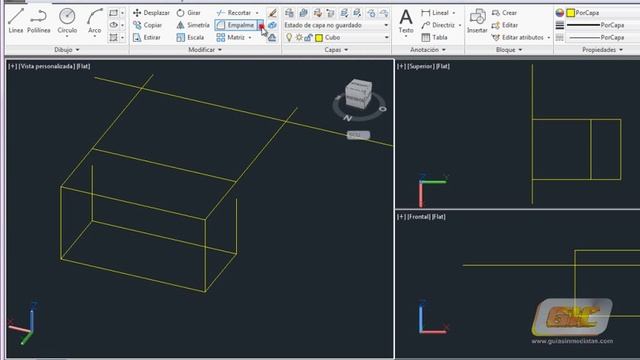Open the [Frontal] view menu
Screen dimensions: 640x360
click(x=418, y=217)
